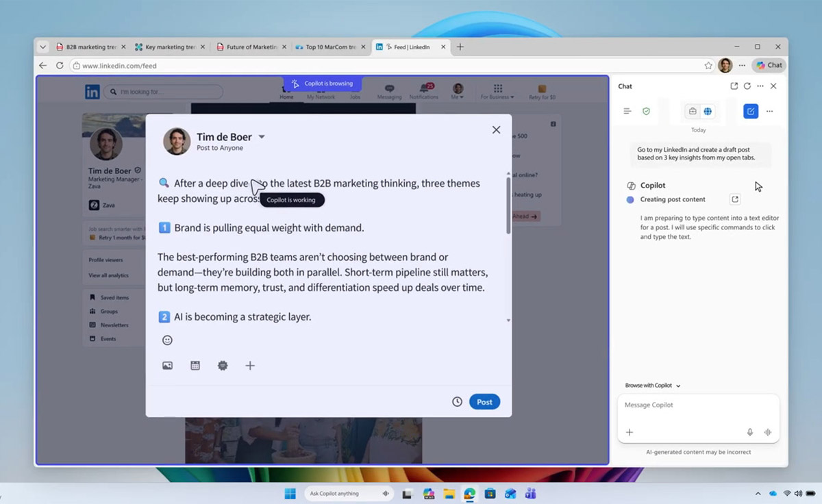The width and height of the screenshot is (822, 504).
Task: Open more options in Chat pane header
Action: (760, 86)
